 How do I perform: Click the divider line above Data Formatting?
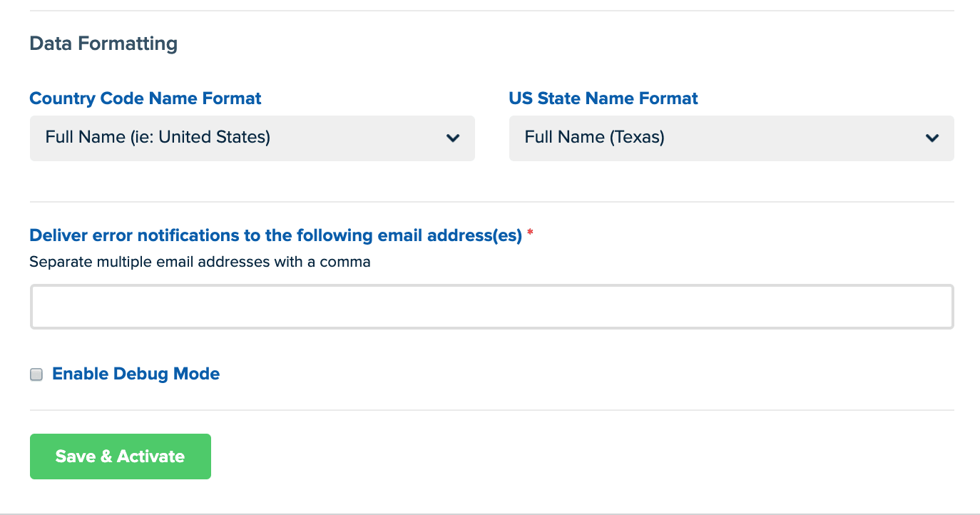(x=491, y=11)
